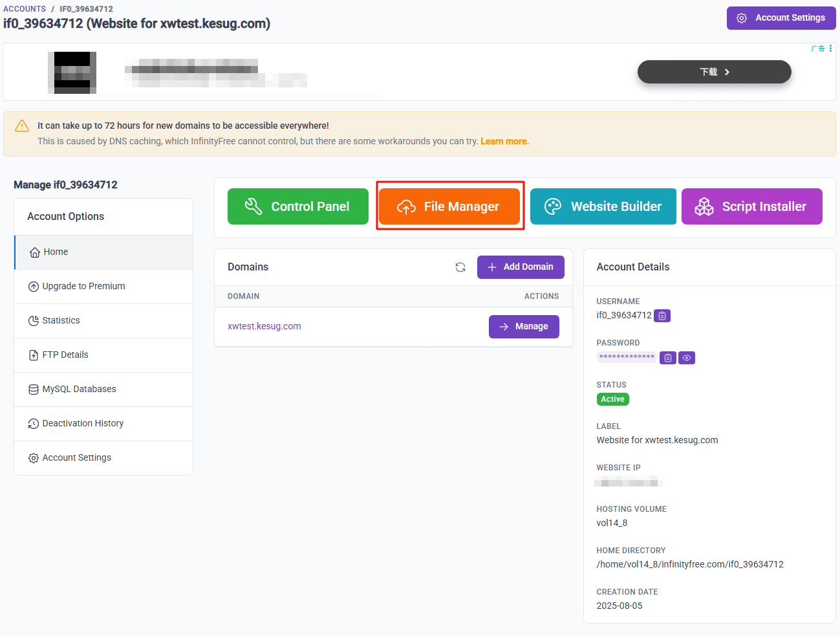The height and width of the screenshot is (636, 840).
Task: Copy the username to clipboard
Action: pyautogui.click(x=662, y=316)
